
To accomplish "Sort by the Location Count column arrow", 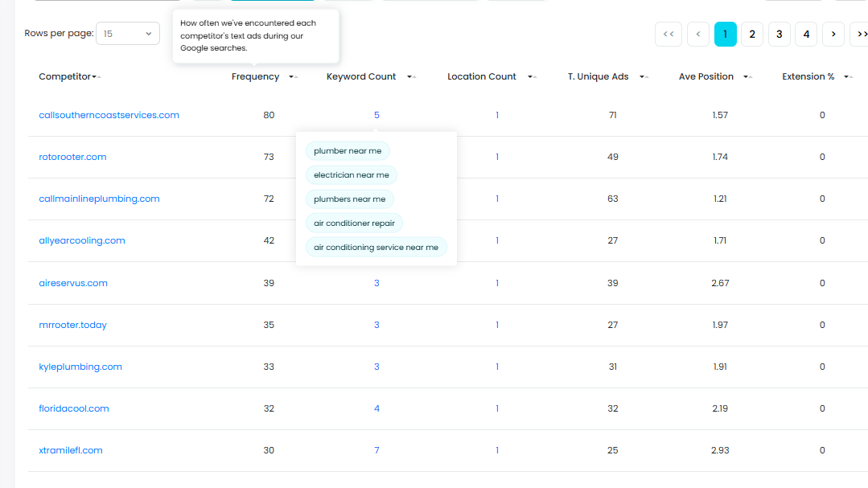I will (x=532, y=77).
